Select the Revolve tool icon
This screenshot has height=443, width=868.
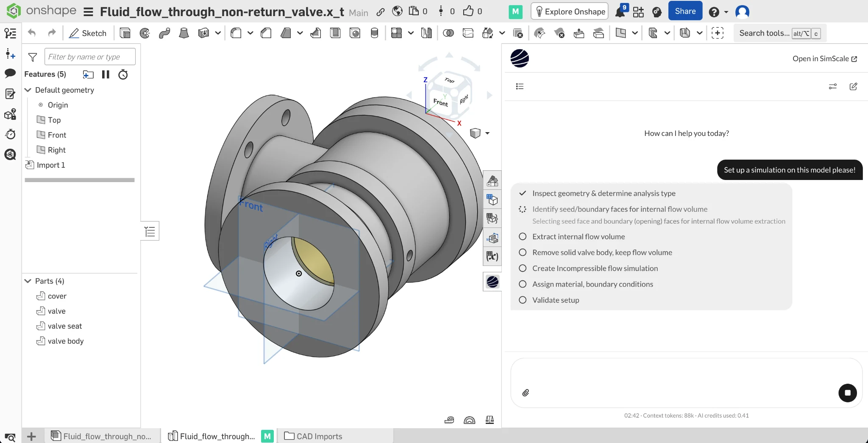tap(145, 33)
